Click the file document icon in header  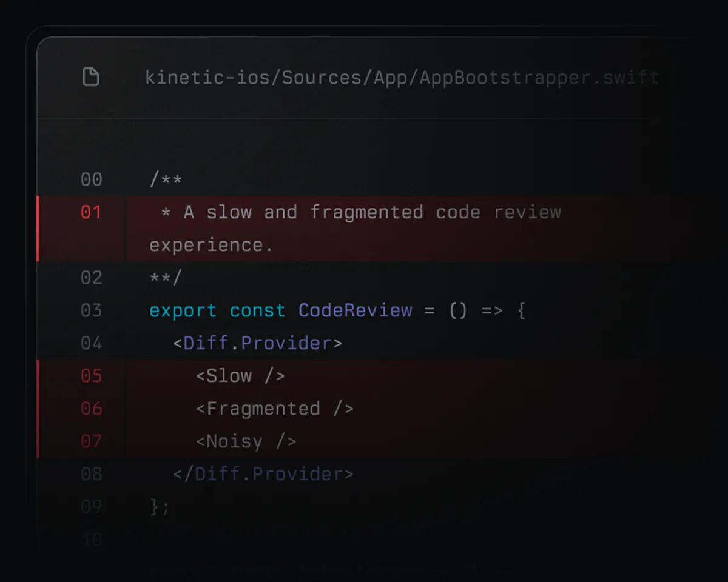pyautogui.click(x=91, y=77)
